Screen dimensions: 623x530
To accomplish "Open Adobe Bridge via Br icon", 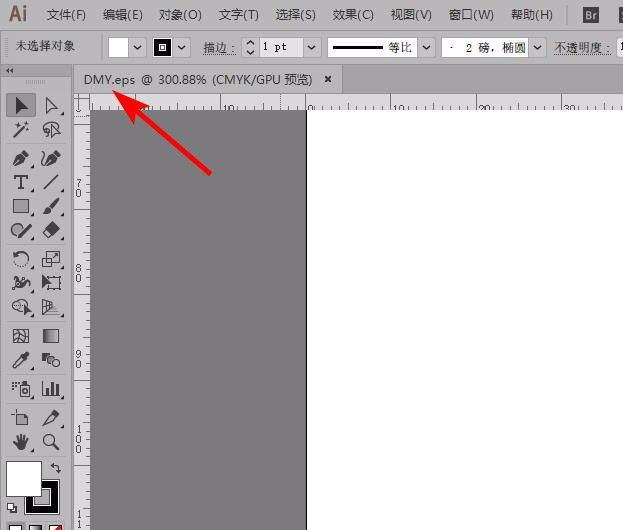I will point(590,15).
